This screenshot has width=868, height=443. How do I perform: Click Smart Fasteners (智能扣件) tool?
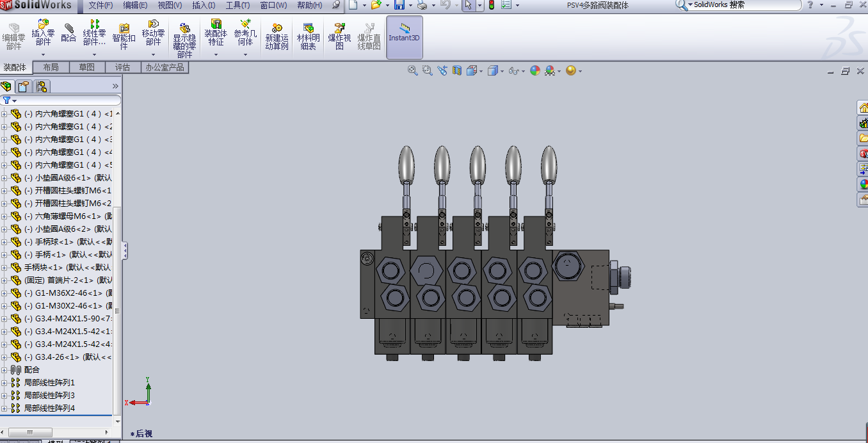[x=124, y=36]
